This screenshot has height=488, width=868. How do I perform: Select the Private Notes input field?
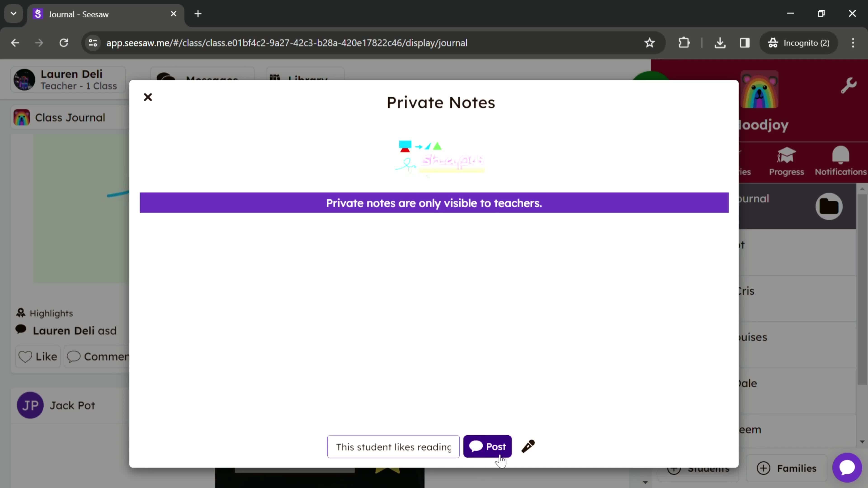(394, 447)
